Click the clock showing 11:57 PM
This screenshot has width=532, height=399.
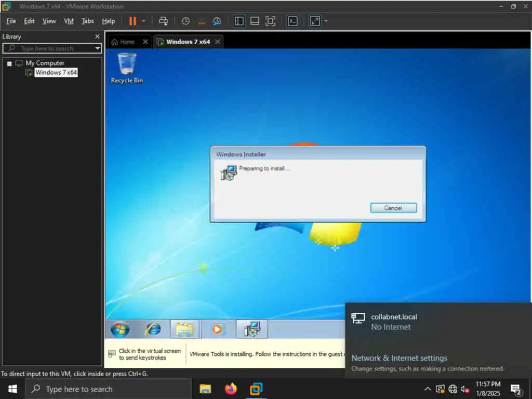click(488, 389)
